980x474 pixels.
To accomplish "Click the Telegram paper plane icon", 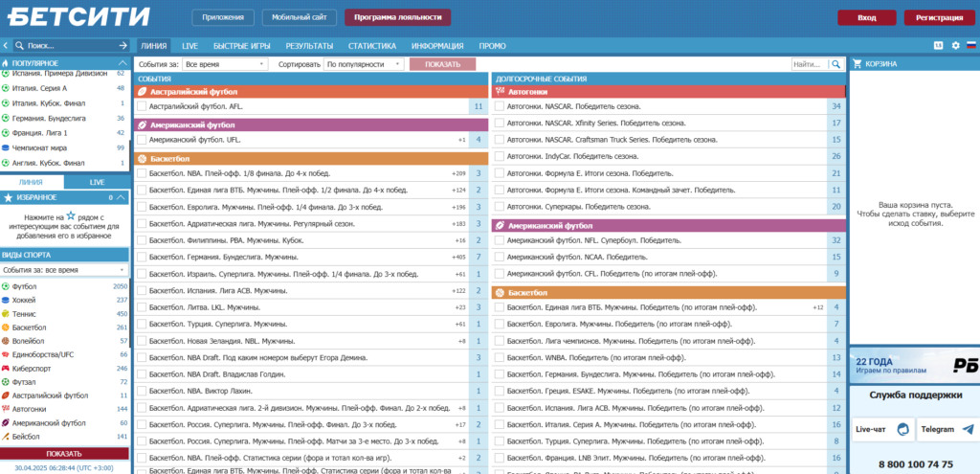I will pos(969,430).
